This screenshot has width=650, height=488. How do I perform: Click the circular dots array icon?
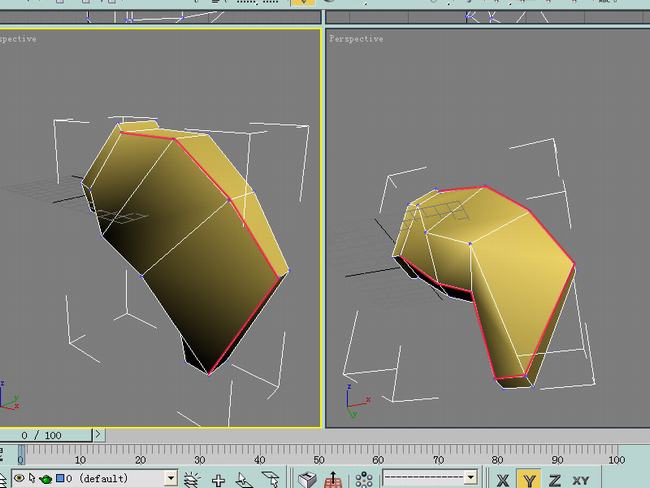pyautogui.click(x=364, y=480)
